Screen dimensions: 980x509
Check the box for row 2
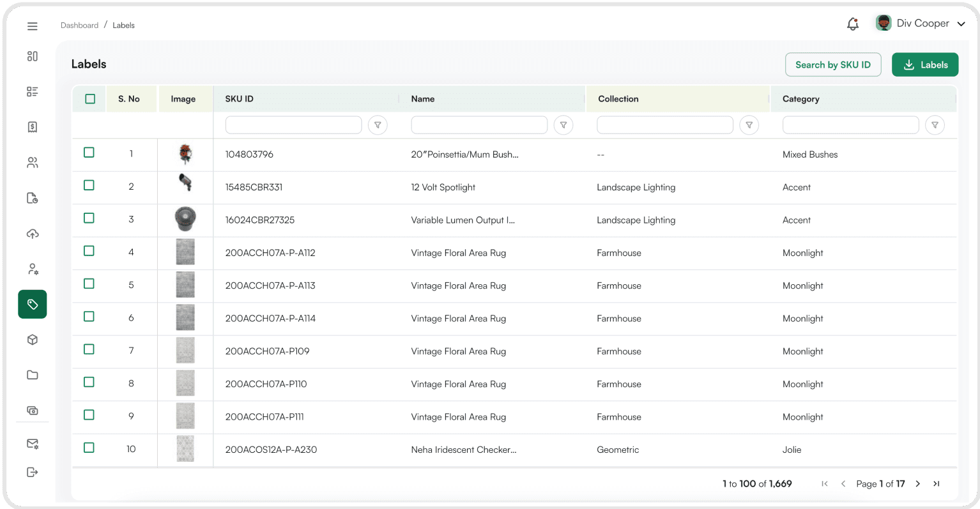coord(89,185)
